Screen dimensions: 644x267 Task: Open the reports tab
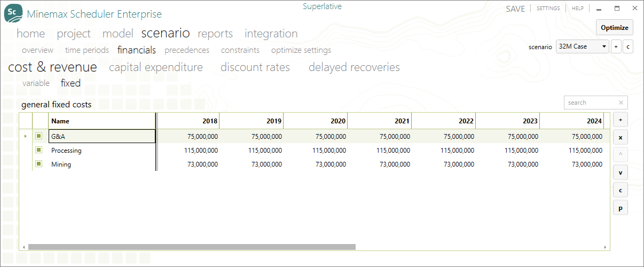tap(215, 34)
